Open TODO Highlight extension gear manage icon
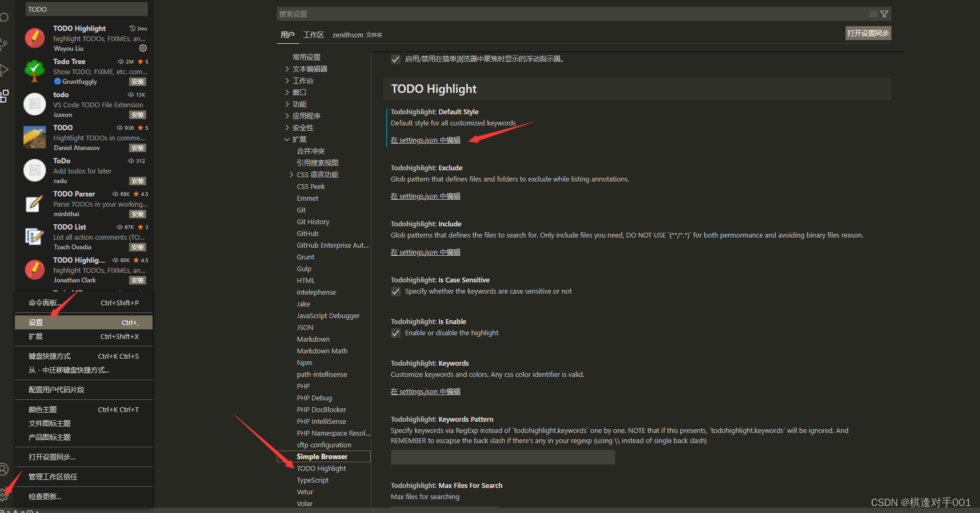 point(143,48)
